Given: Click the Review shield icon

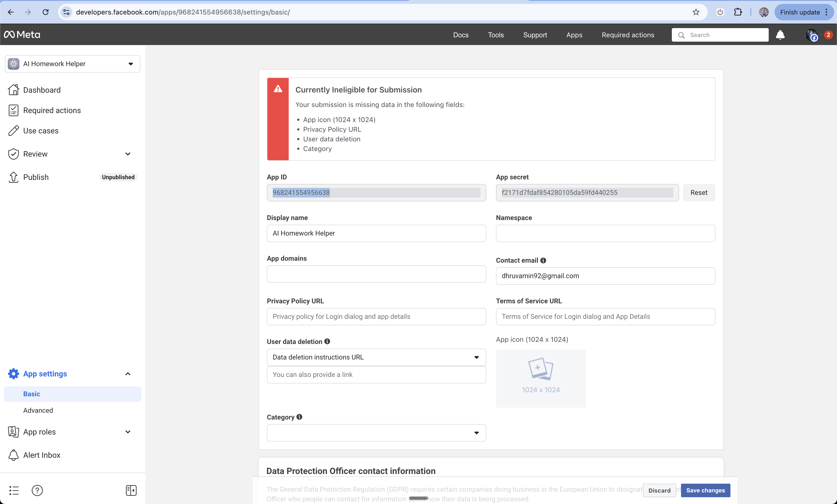Looking at the screenshot, I should click(14, 154).
